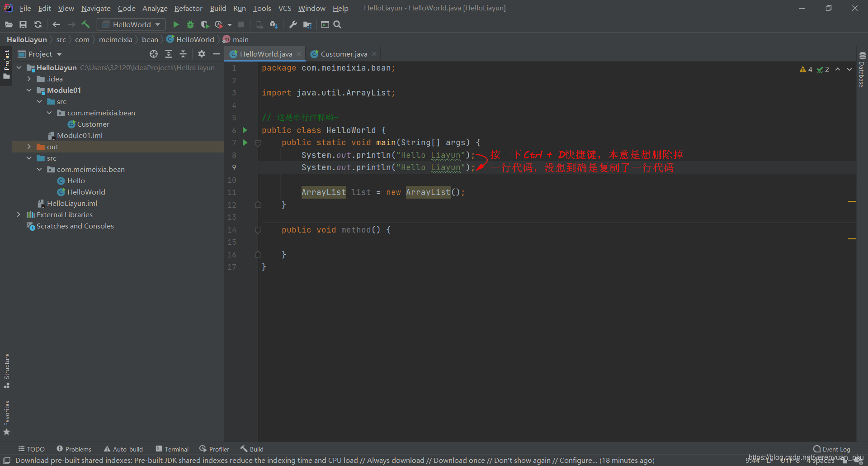Go to next highlighted error arrow
Image resolution: width=868 pixels, height=466 pixels.
(x=849, y=69)
